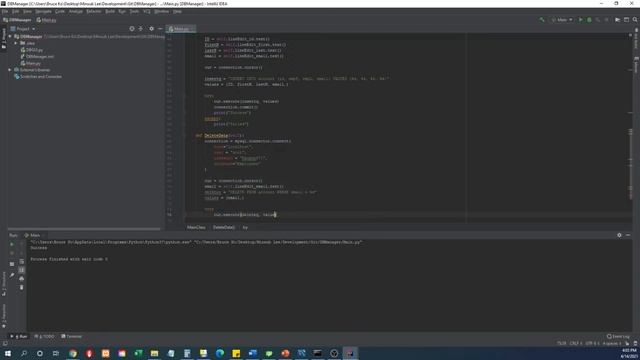Click the clock in system tray
This screenshot has width=640, height=360.
pyautogui.click(x=630, y=353)
